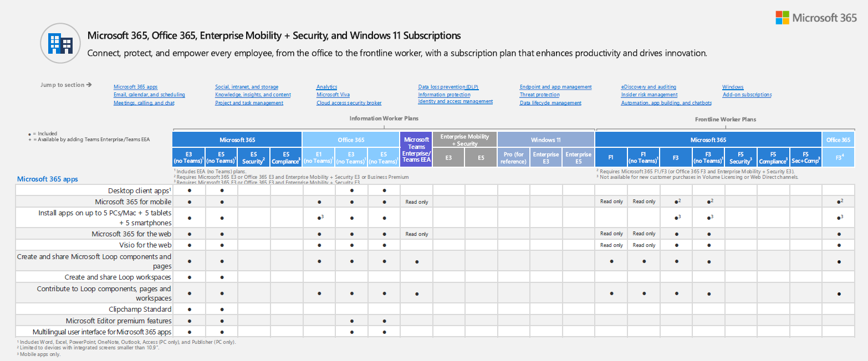This screenshot has width=868, height=361.
Task: Click the Analytics section link
Action: pyautogui.click(x=327, y=87)
